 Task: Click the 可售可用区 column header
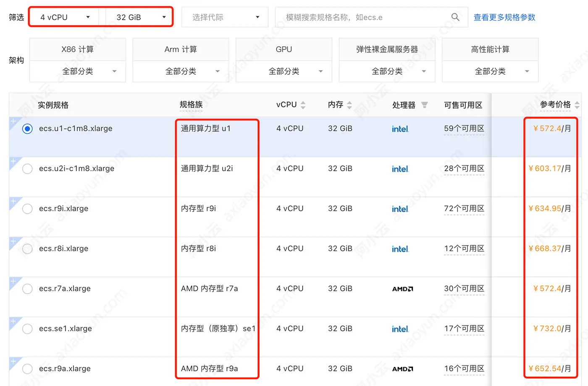click(x=463, y=105)
